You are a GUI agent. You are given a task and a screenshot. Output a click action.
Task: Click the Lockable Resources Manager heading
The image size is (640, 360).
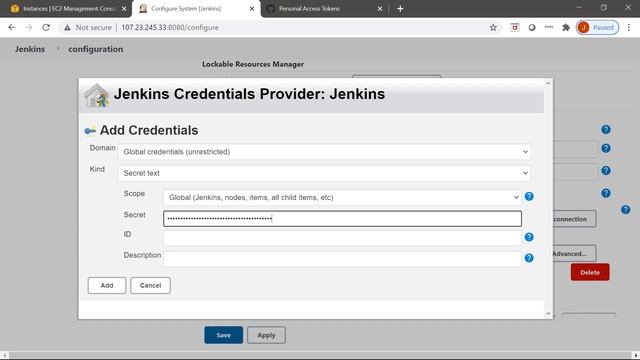click(x=253, y=64)
